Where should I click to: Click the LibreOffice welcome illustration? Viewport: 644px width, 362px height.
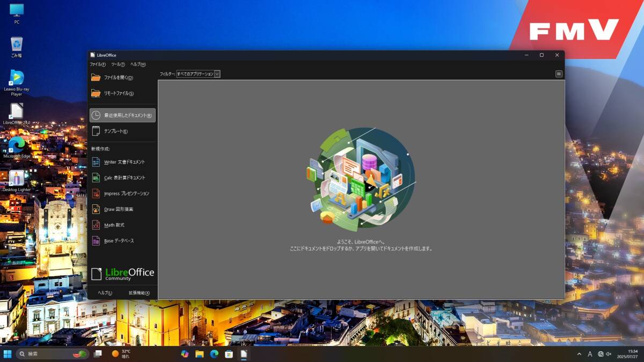tap(361, 179)
